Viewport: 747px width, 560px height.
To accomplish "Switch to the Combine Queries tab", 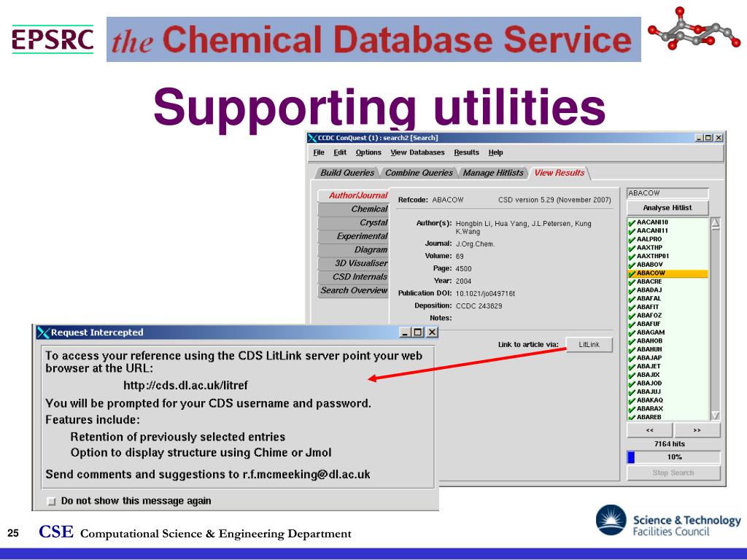I will 419,173.
